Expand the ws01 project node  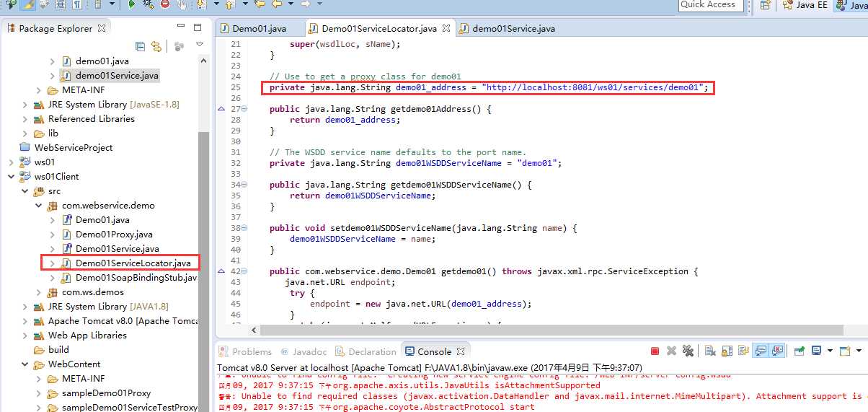[x=11, y=162]
